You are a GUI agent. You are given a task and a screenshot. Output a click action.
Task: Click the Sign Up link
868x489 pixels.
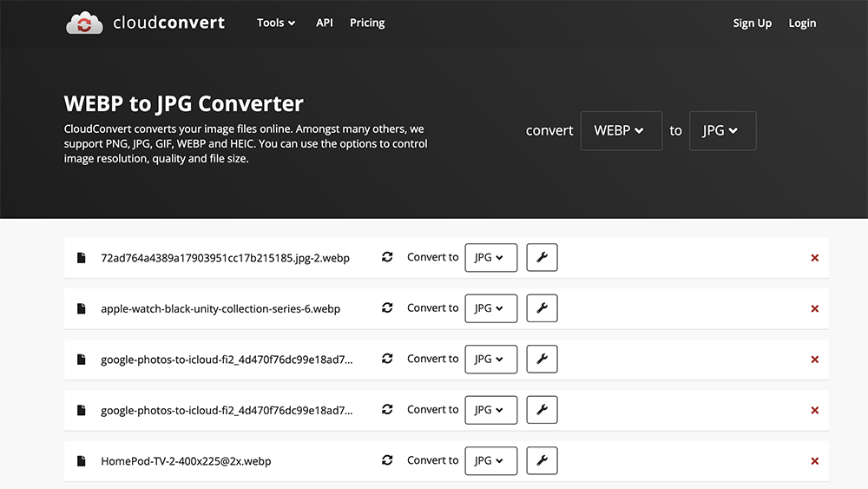point(753,23)
